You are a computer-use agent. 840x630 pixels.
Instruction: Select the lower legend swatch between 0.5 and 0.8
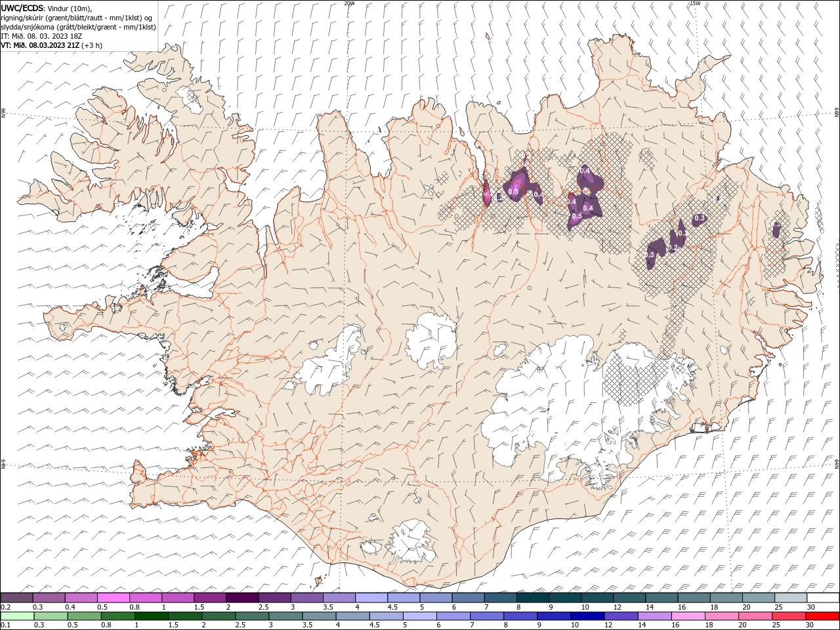click(x=85, y=616)
